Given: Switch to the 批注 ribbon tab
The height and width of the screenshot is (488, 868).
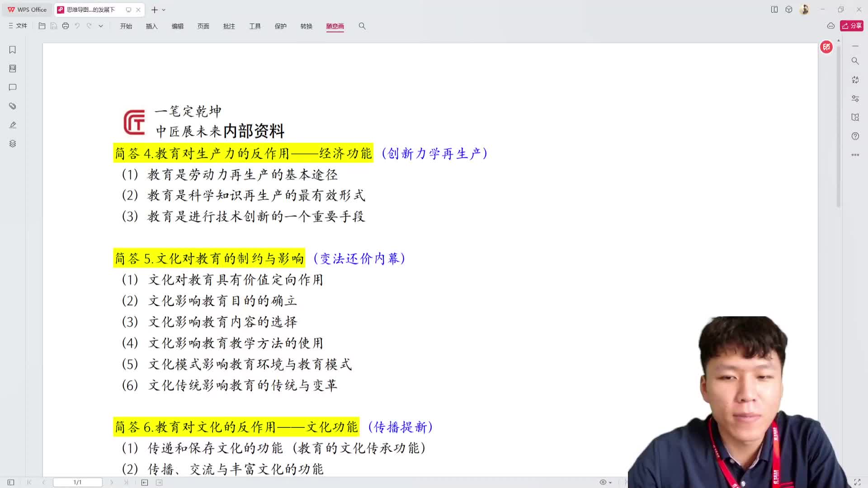Looking at the screenshot, I should pyautogui.click(x=229, y=26).
